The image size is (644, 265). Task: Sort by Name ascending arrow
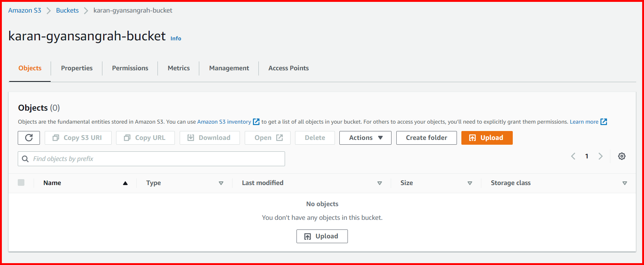tap(125, 183)
